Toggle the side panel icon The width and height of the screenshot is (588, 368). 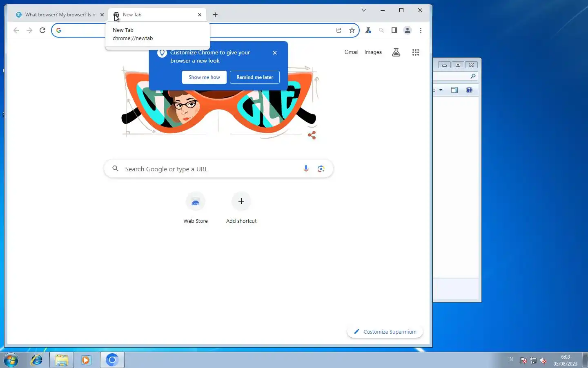[394, 30]
